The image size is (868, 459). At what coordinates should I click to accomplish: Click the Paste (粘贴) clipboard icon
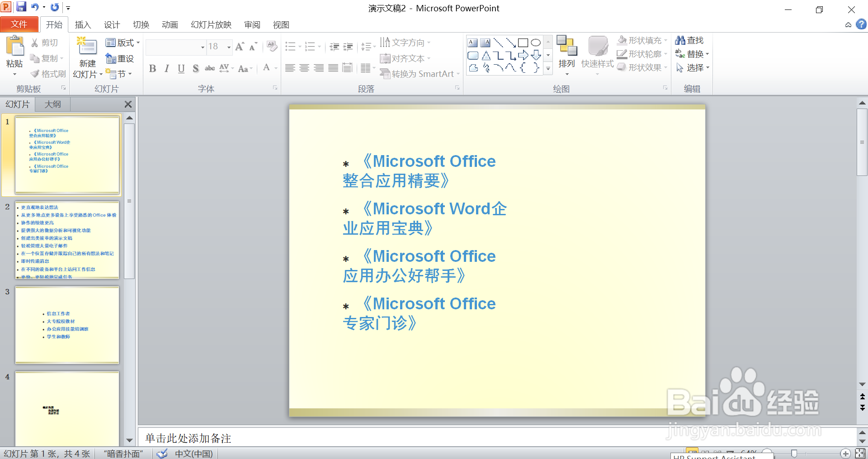point(14,46)
